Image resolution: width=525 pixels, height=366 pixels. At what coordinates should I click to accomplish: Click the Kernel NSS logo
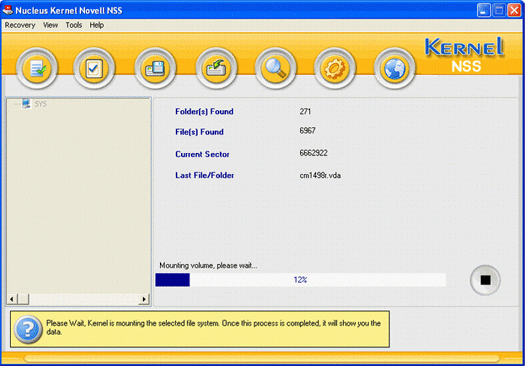coord(465,55)
